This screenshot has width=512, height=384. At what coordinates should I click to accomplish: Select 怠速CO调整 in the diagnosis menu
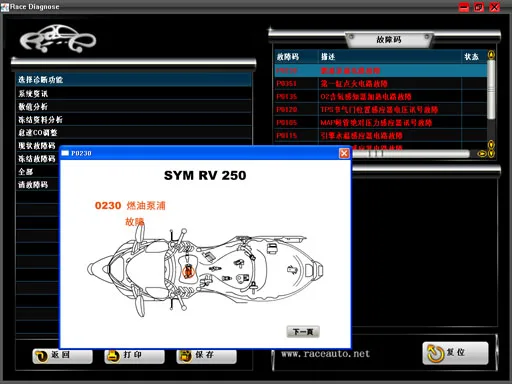point(133,133)
